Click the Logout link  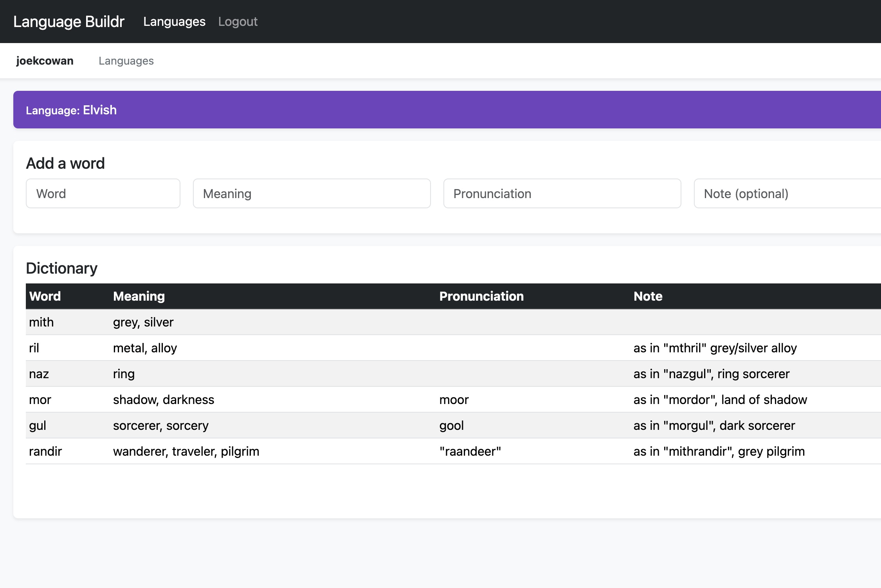pyautogui.click(x=238, y=22)
